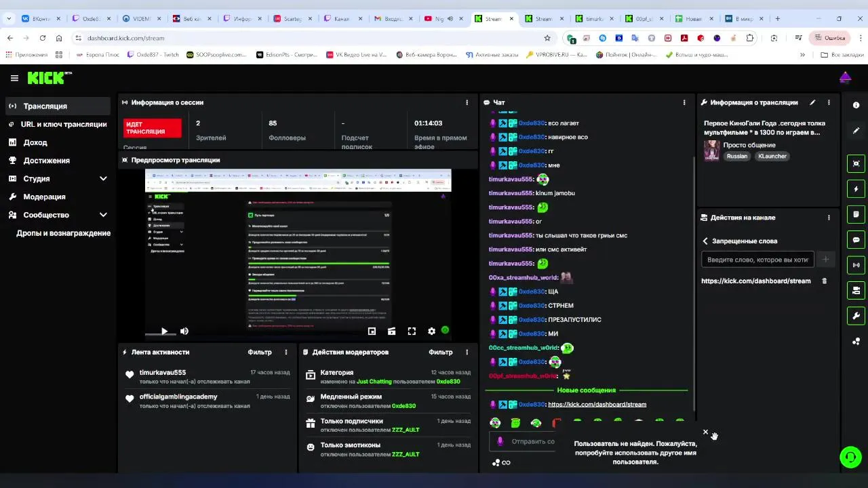Open the Достижения page
This screenshot has width=868, height=488.
point(58,161)
